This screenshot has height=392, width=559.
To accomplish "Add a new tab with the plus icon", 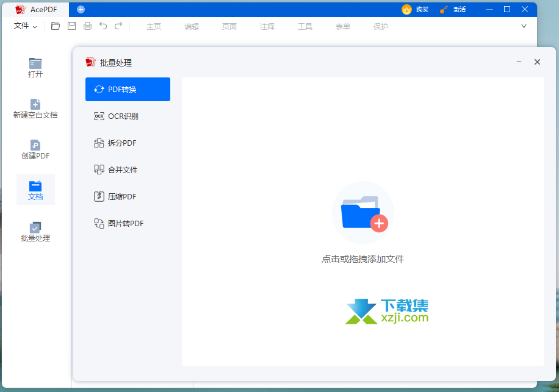I will tap(81, 10).
